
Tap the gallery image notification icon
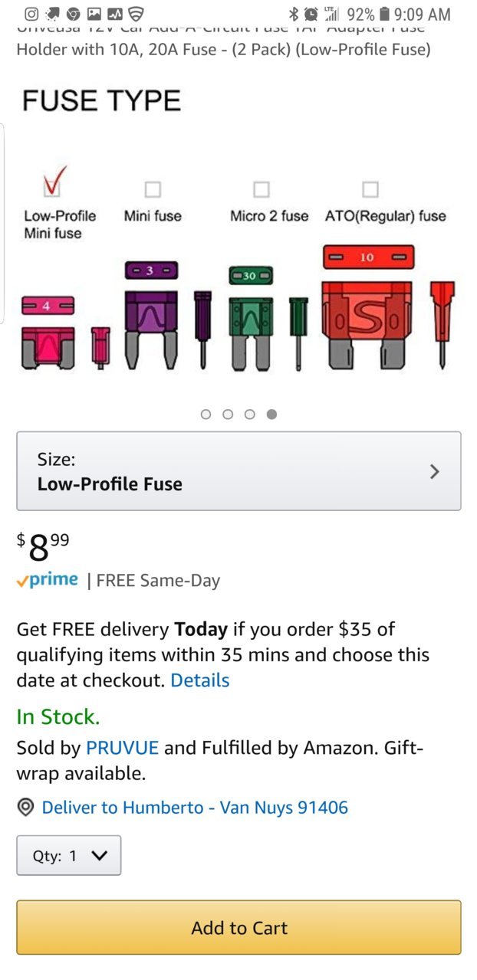pyautogui.click(x=95, y=14)
